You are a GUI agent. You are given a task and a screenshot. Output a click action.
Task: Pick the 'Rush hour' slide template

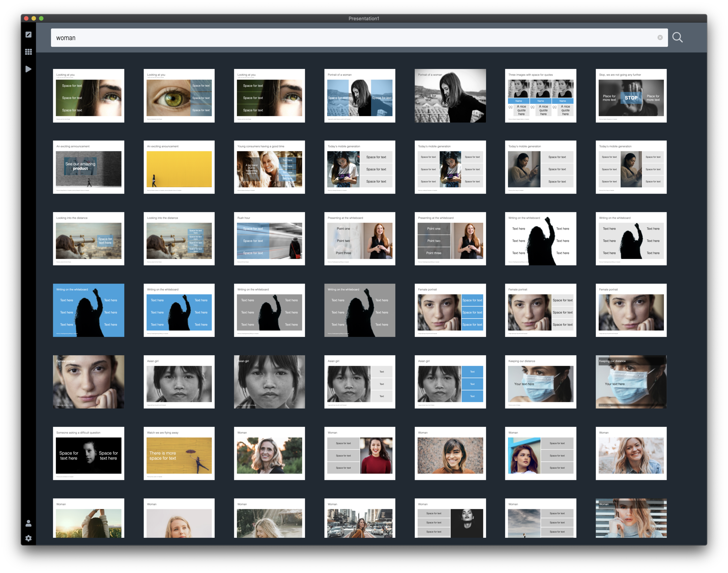(x=269, y=238)
